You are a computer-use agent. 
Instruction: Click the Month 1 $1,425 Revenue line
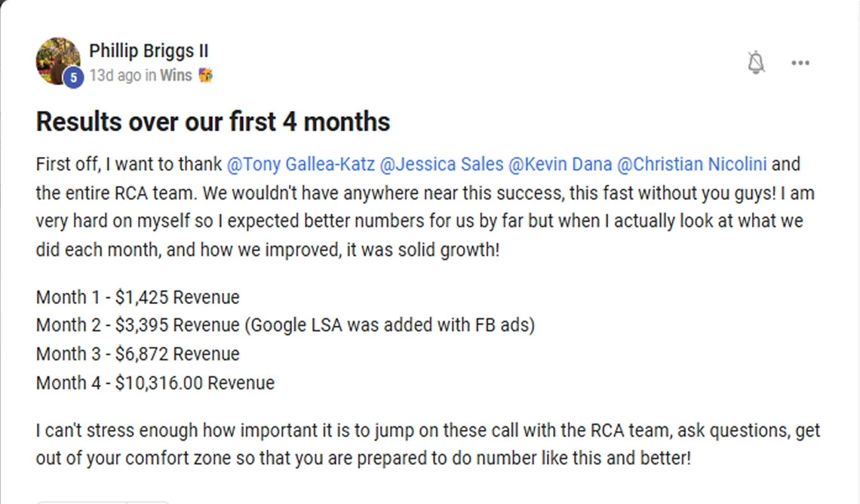coord(137,297)
